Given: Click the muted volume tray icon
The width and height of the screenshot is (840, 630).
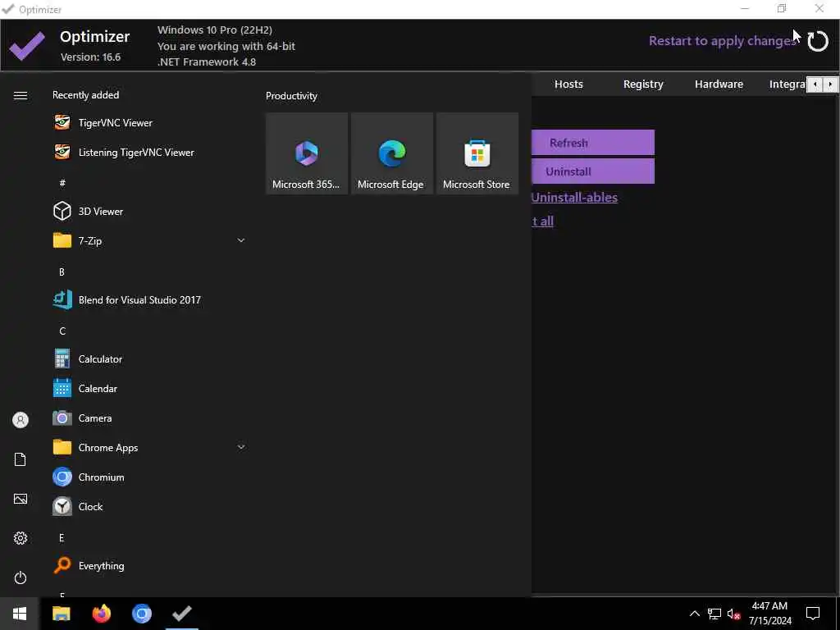Looking at the screenshot, I should pos(733,614).
